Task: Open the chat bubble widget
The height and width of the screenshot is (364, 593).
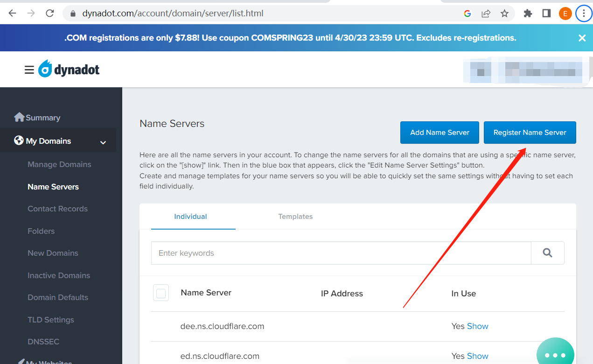Action: point(555,355)
